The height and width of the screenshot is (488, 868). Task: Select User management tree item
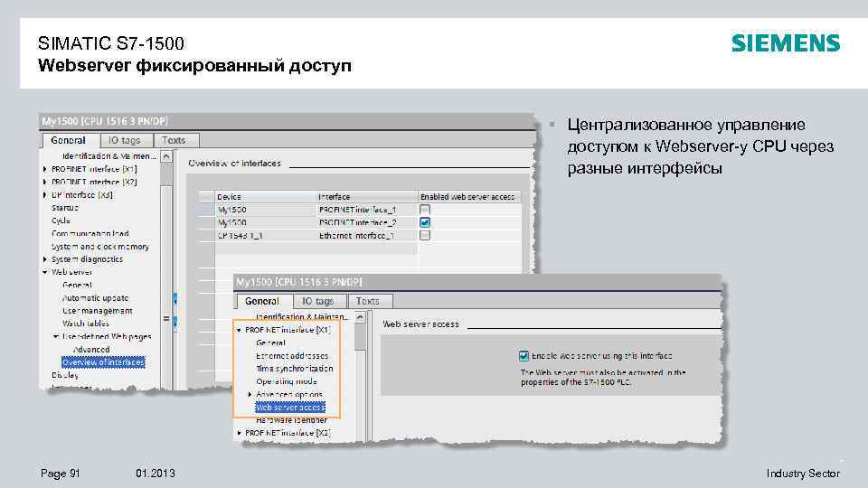pyautogui.click(x=98, y=311)
